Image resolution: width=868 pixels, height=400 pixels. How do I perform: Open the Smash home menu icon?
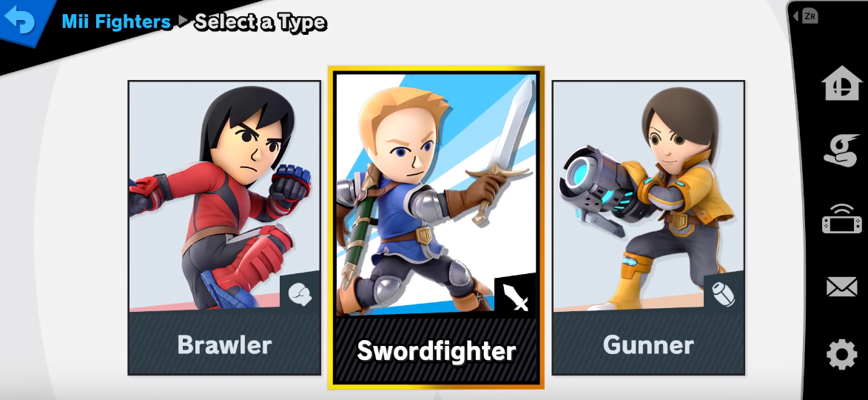click(841, 84)
